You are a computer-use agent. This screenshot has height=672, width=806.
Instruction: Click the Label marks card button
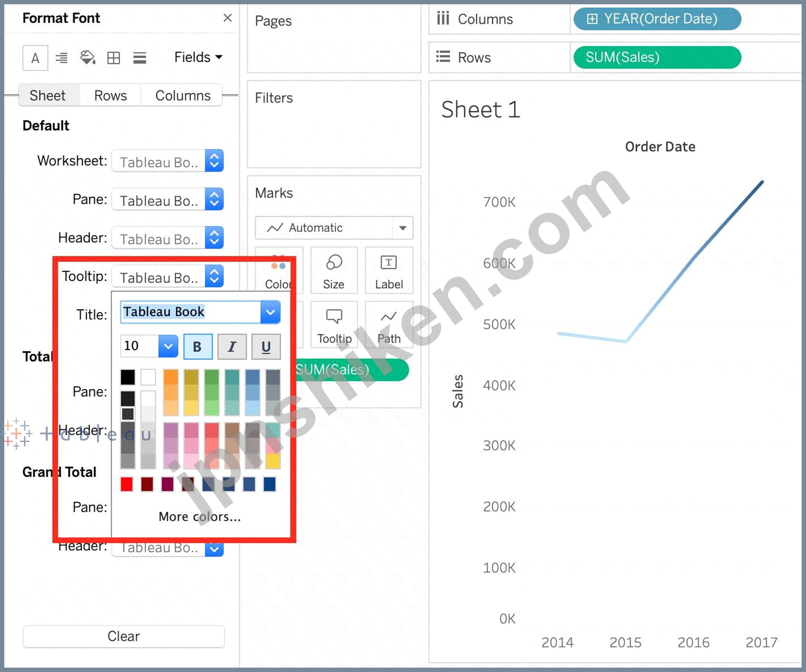click(389, 271)
